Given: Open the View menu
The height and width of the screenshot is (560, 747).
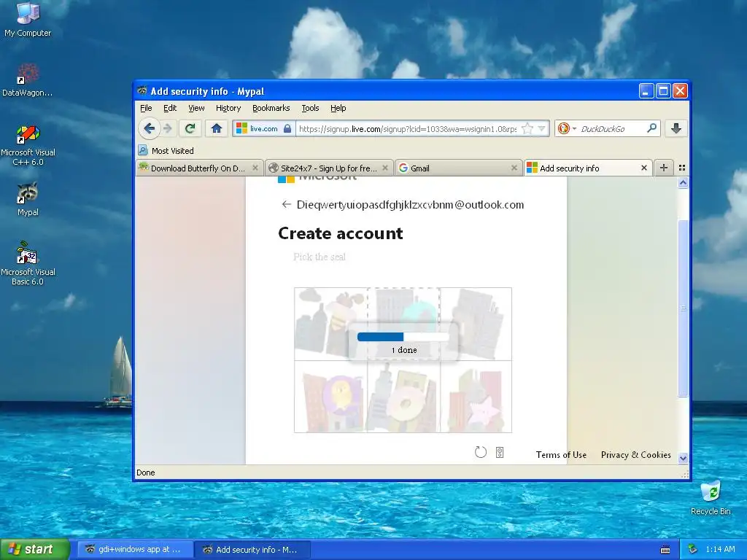Looking at the screenshot, I should point(196,108).
